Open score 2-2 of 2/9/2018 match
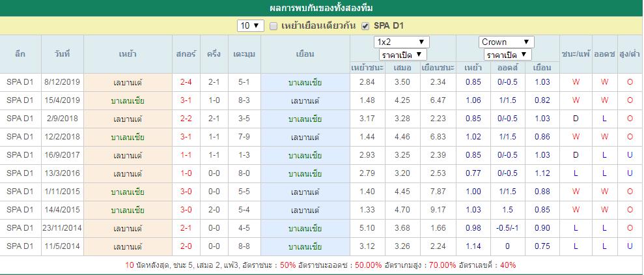The width and height of the screenshot is (644, 275). click(x=186, y=119)
